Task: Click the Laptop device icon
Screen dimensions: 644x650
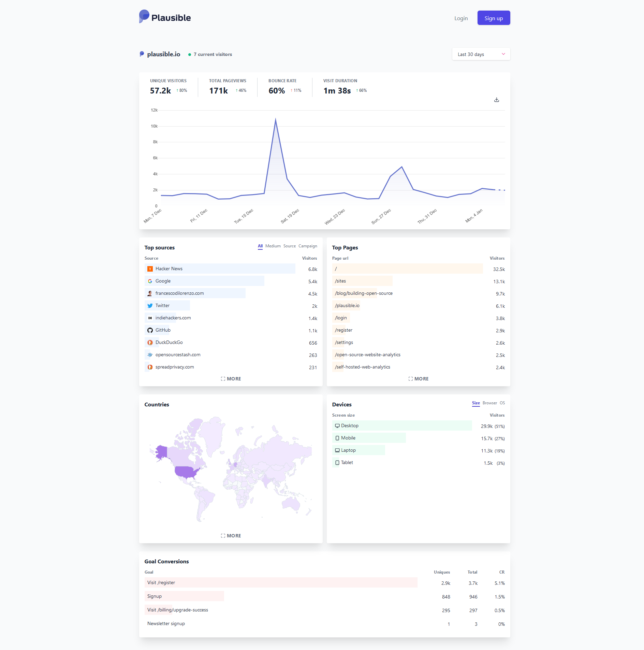Action: tap(337, 450)
